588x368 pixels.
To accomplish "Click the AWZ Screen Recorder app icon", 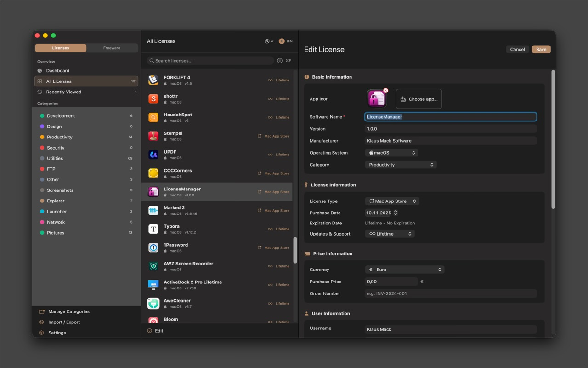I will click(153, 266).
